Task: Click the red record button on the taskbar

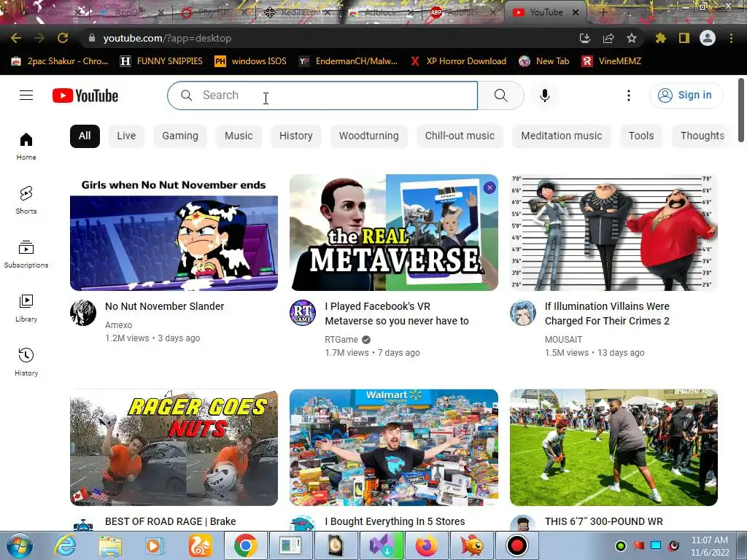Action: [517, 545]
